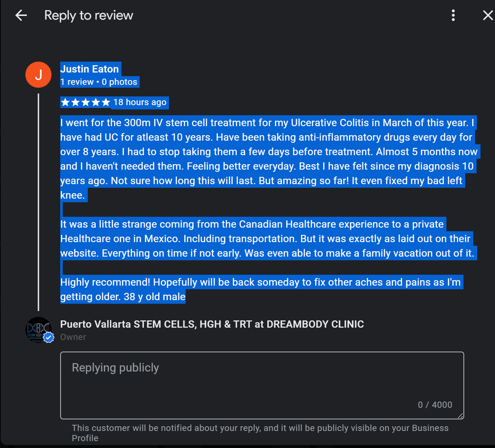Screen dimensions: 495x448
Task: Click the back arrow icon
Action: 21,15
